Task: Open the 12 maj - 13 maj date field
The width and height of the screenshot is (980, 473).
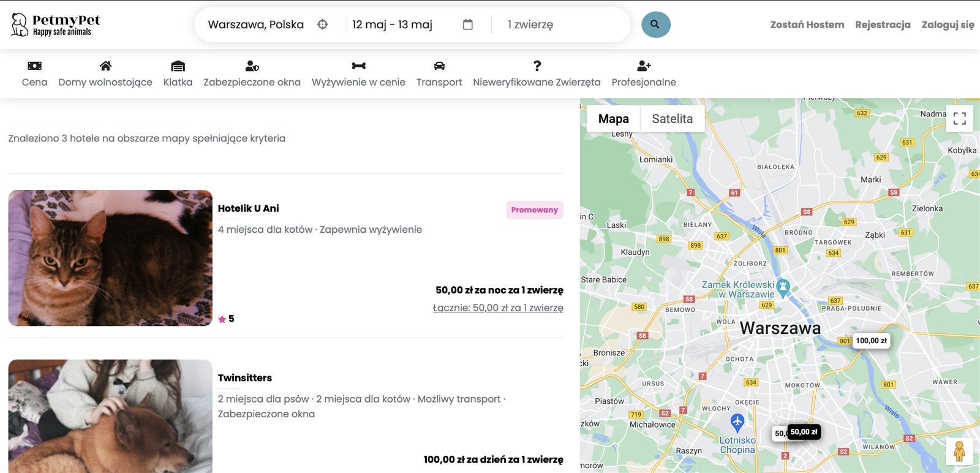Action: pos(392,25)
